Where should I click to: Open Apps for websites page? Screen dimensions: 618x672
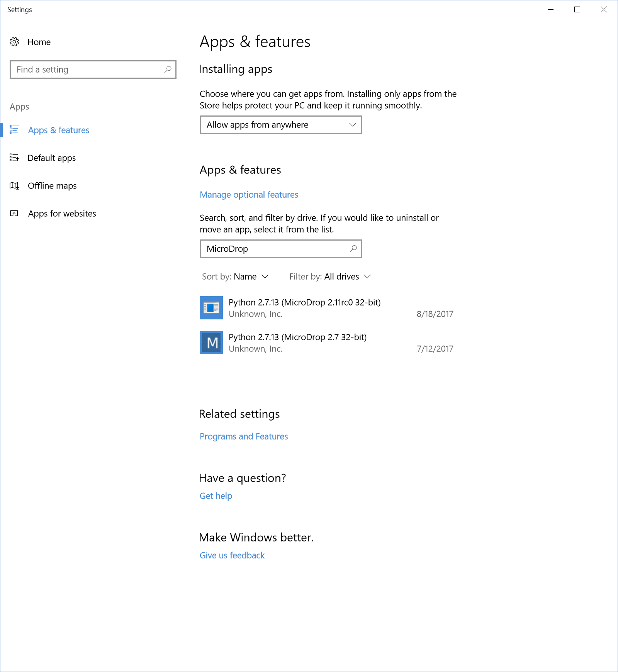pyautogui.click(x=62, y=214)
